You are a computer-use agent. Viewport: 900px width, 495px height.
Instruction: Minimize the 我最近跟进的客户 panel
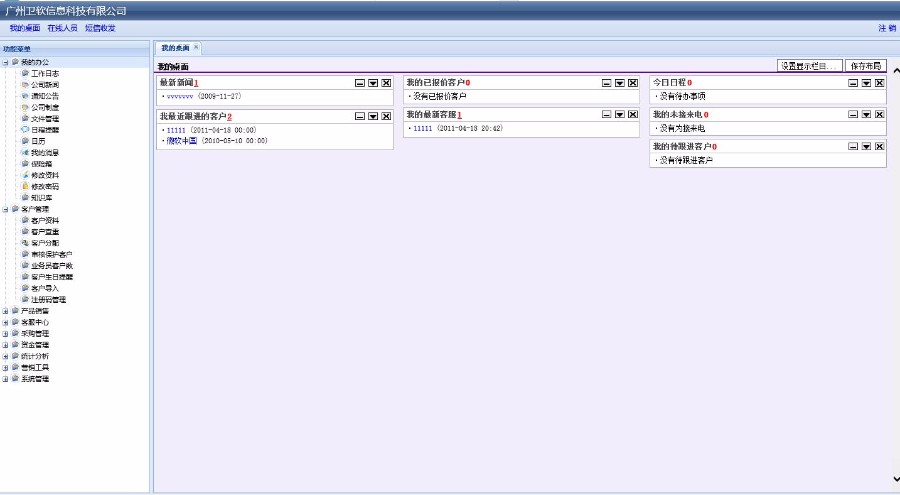pos(360,117)
